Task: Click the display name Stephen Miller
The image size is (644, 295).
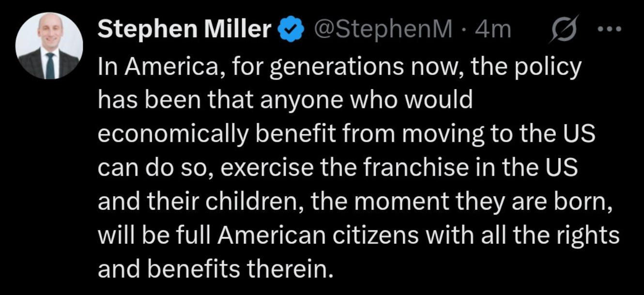Action: (184, 30)
